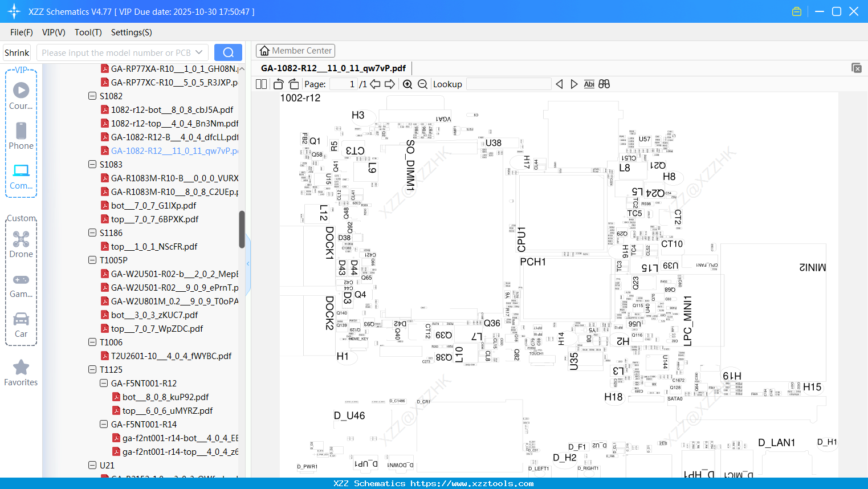Toggle the two-page split view icon
The width and height of the screenshot is (868, 489).
pos(262,84)
